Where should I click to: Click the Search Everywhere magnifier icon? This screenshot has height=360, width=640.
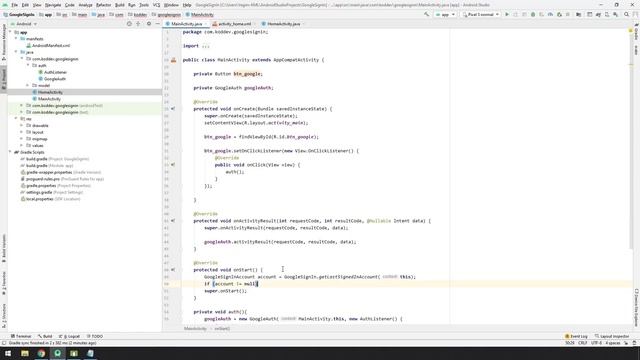pyautogui.click(x=627, y=14)
